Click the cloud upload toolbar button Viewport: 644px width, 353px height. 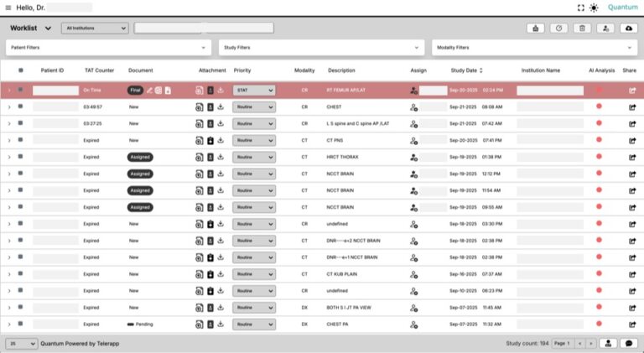[629, 29]
